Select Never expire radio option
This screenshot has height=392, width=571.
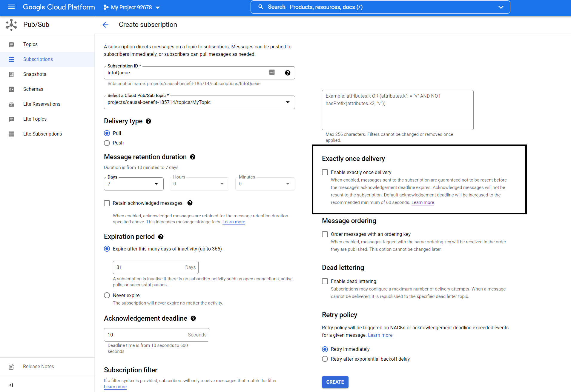107,295
